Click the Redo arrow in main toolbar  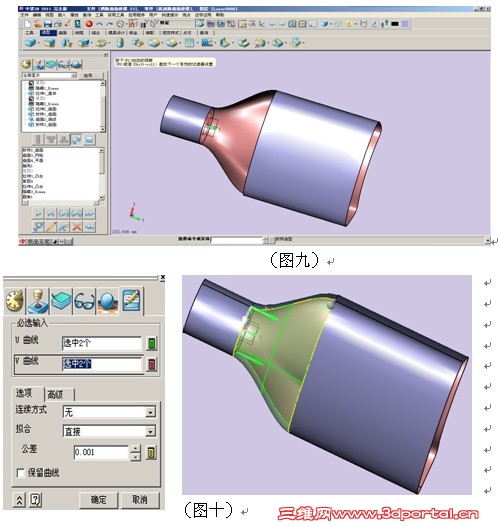(x=110, y=24)
